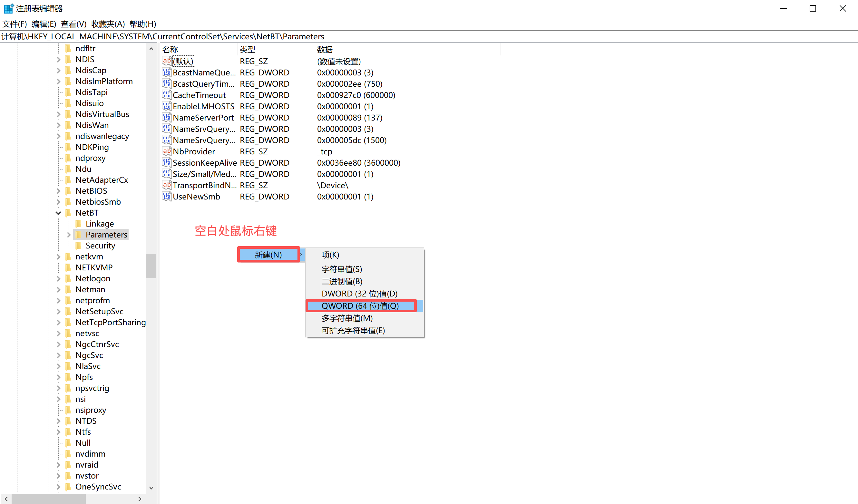Click the Linkage folder icon in the tree
Viewport: 858px width, 504px height.
point(79,224)
